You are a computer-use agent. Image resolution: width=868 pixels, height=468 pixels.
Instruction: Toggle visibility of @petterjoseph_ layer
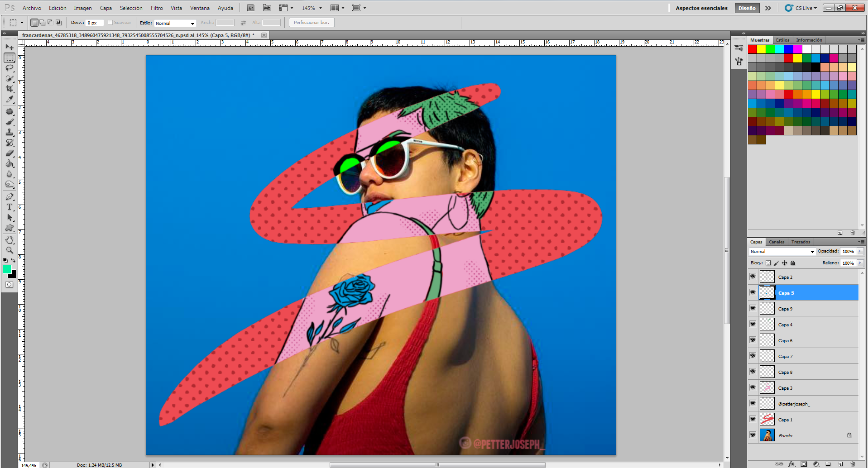[x=753, y=403]
